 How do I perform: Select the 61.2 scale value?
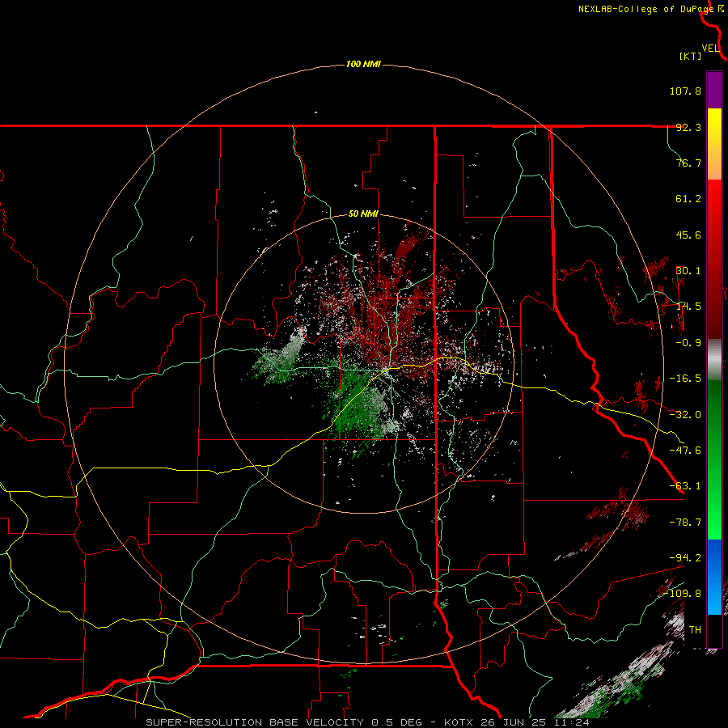click(688, 199)
